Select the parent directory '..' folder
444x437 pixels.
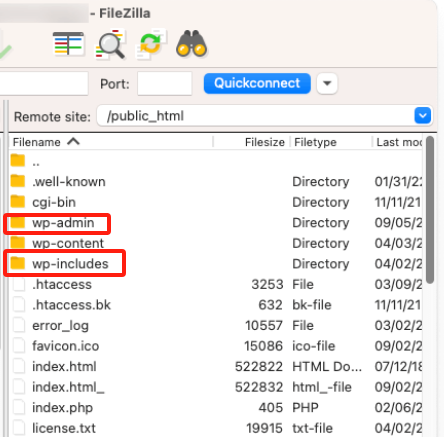pyautogui.click(x=216, y=162)
